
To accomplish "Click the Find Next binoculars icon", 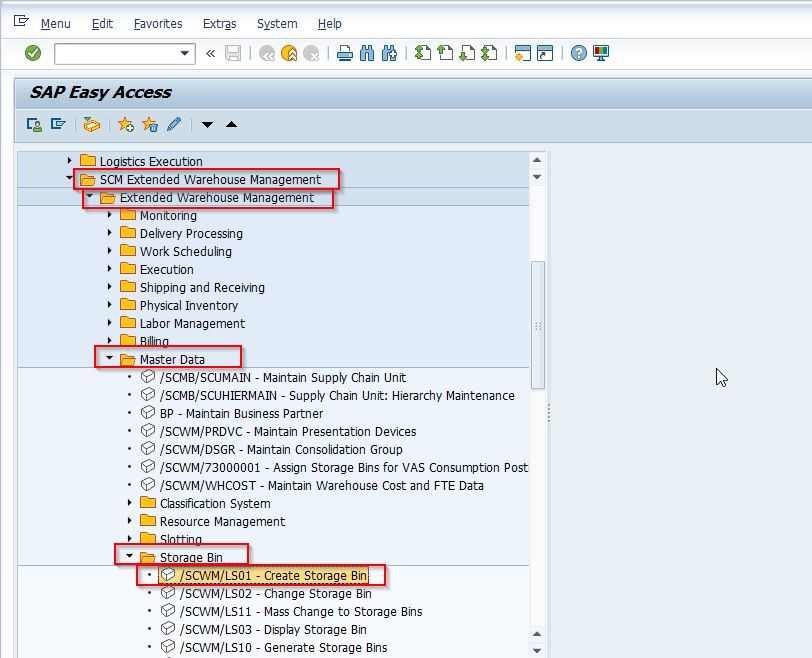I will 389,53.
